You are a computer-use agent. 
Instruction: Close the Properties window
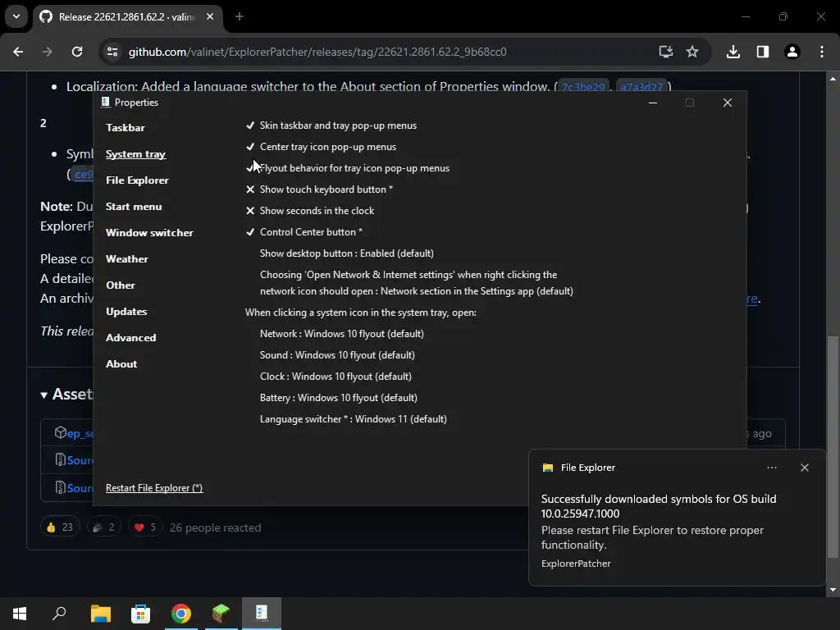coord(727,103)
